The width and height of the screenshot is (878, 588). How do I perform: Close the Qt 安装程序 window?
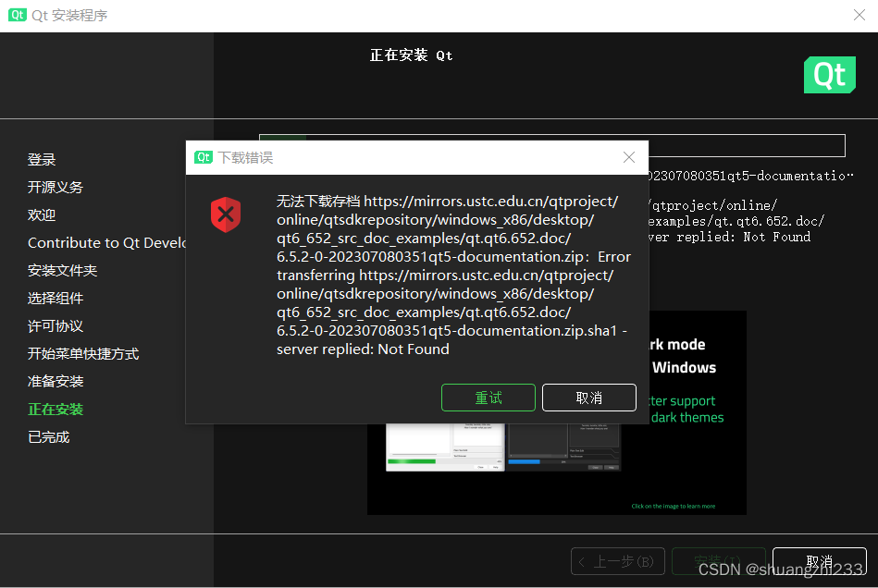pos(859,15)
